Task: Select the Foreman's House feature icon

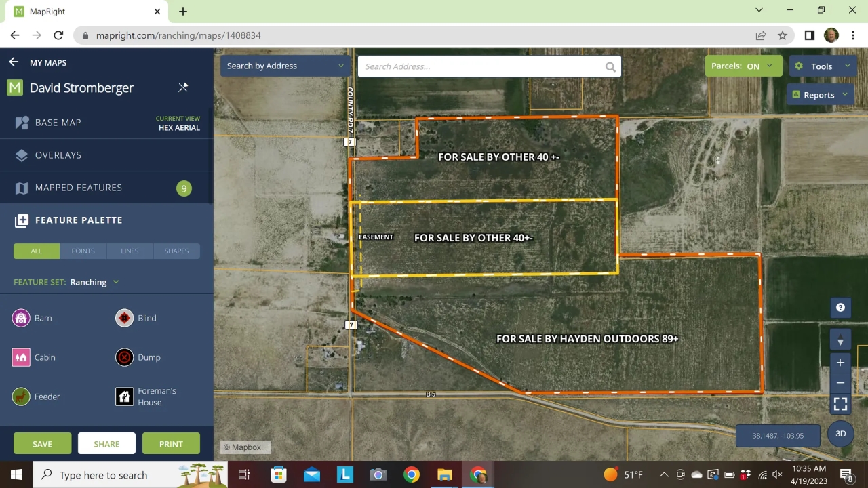Action: (125, 396)
